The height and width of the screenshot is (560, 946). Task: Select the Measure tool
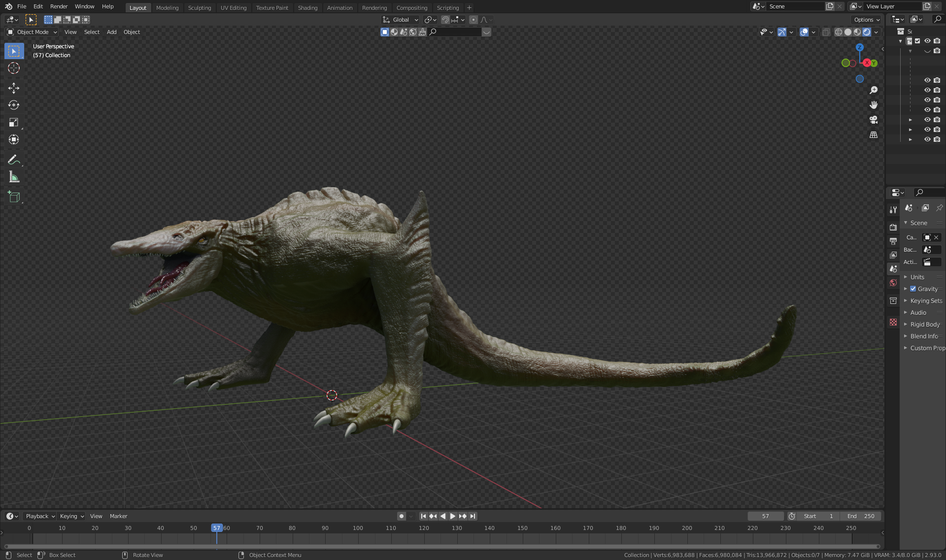pyautogui.click(x=14, y=177)
